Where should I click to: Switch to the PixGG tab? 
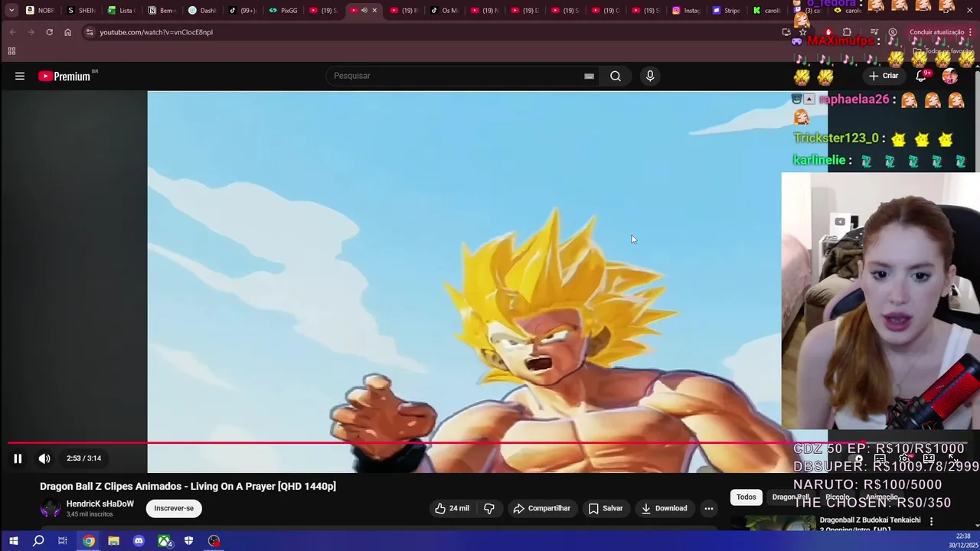(x=283, y=10)
